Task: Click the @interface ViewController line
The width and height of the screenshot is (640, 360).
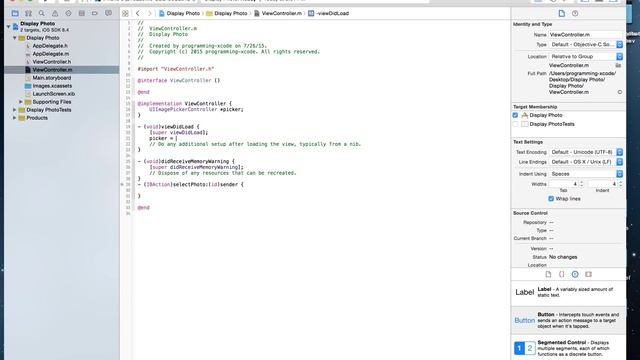Action: (x=179, y=81)
